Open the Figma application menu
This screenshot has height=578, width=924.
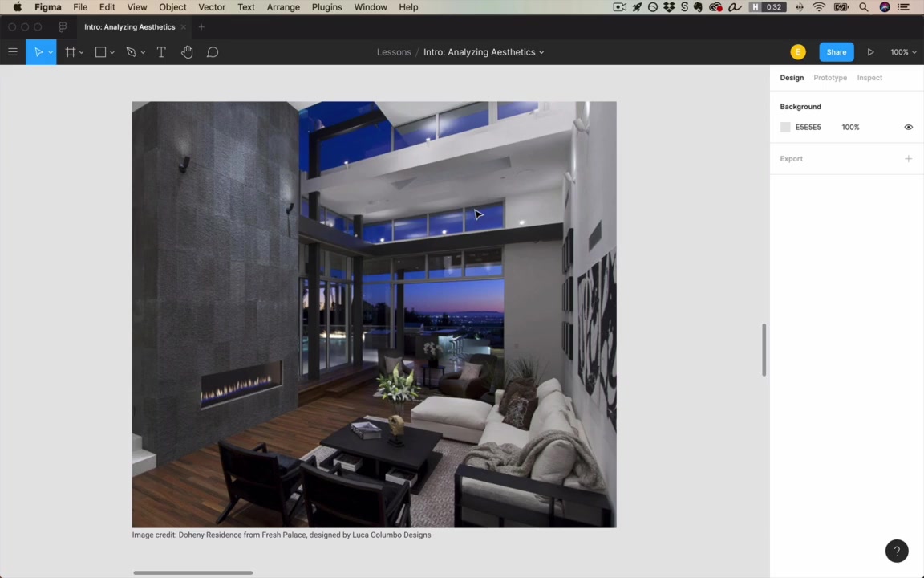[x=48, y=7]
